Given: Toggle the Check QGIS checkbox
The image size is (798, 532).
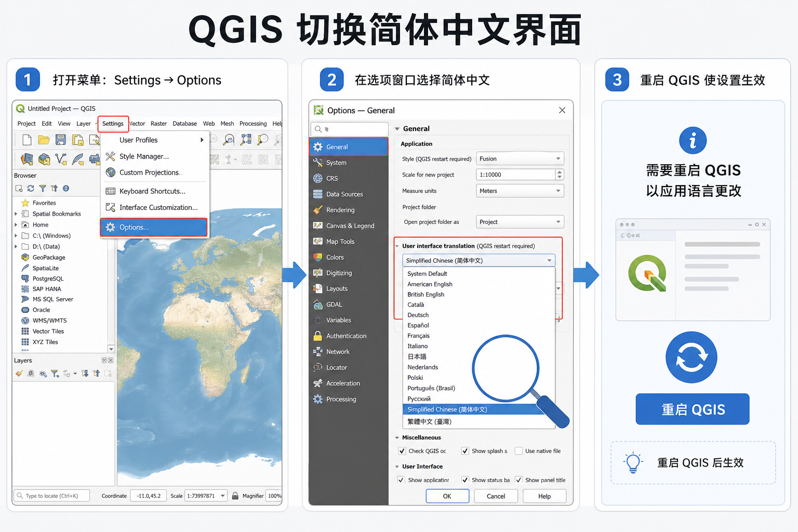Looking at the screenshot, I should point(402,451).
